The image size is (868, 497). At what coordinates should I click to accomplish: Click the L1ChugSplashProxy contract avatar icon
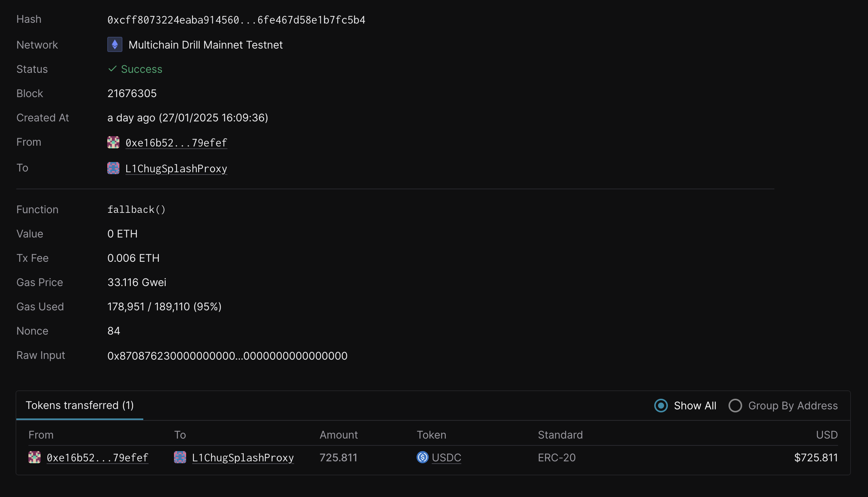pos(113,168)
